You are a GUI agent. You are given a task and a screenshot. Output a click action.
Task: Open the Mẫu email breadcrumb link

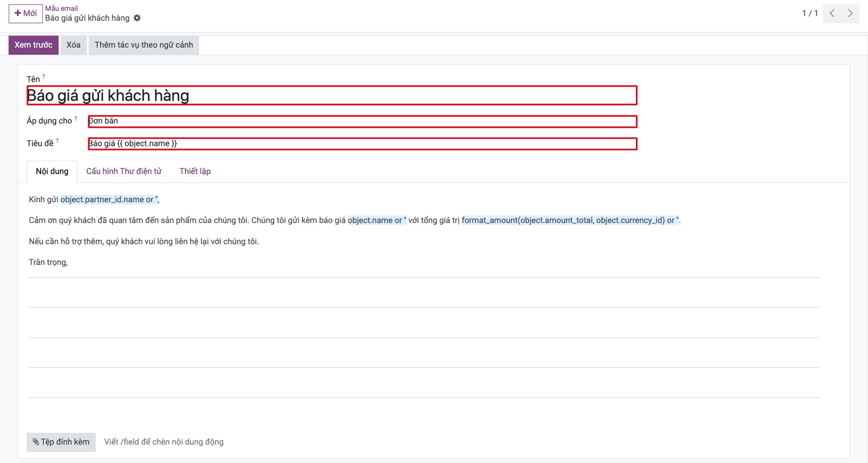61,8
